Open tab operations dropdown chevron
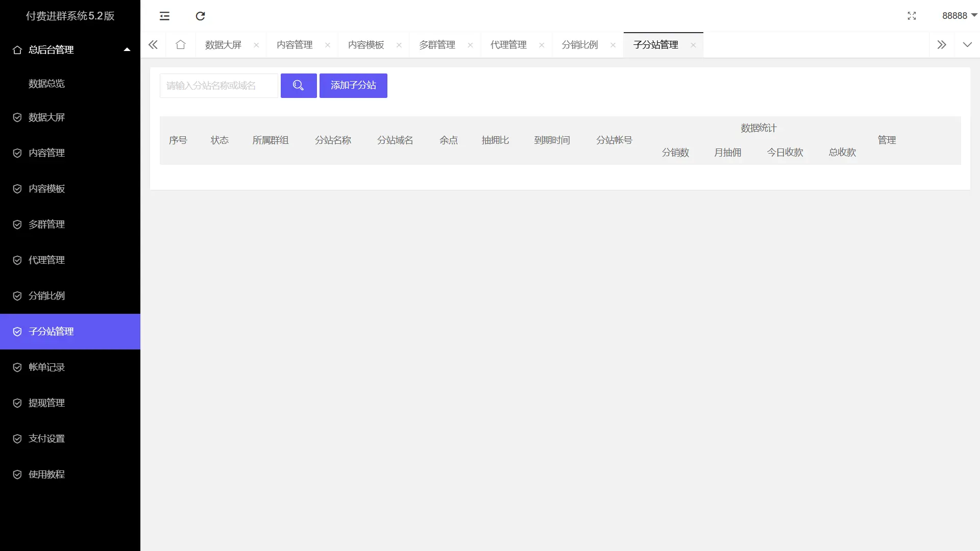This screenshot has height=551, width=980. click(967, 45)
